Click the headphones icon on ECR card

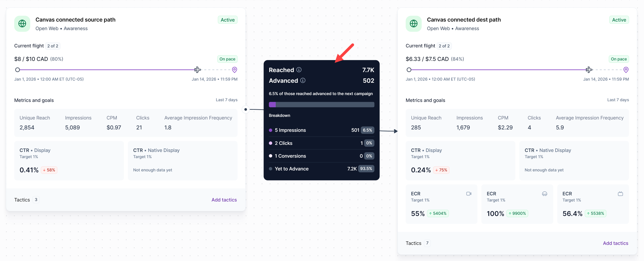tap(545, 193)
